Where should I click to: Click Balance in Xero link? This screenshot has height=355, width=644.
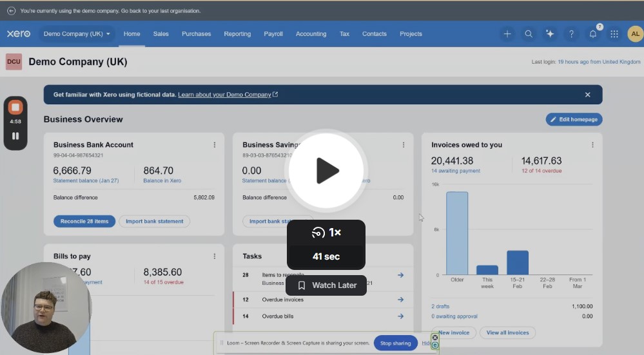click(162, 180)
